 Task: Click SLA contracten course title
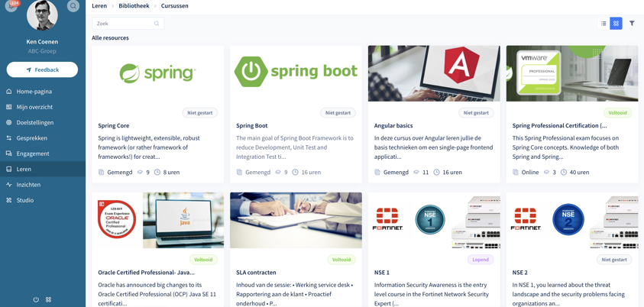pos(256,273)
